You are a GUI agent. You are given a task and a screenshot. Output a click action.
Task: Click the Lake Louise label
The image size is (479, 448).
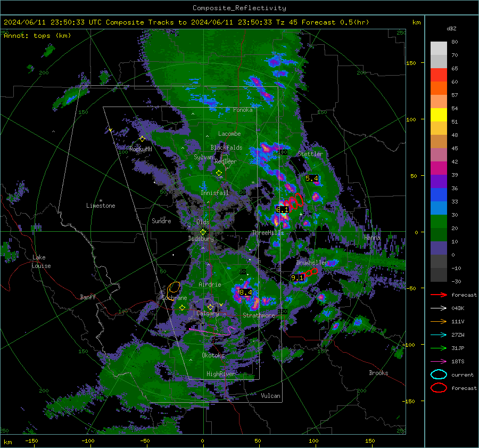(41, 262)
